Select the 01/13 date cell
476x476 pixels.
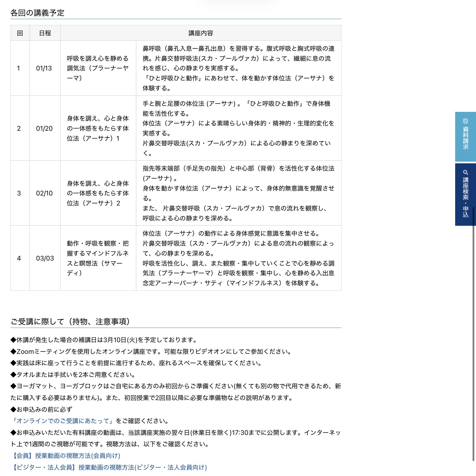click(44, 68)
